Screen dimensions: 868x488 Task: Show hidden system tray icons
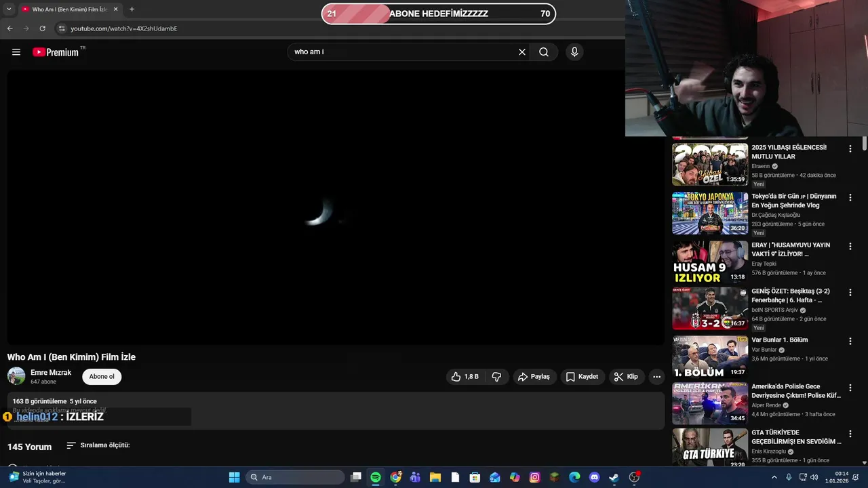pyautogui.click(x=774, y=477)
